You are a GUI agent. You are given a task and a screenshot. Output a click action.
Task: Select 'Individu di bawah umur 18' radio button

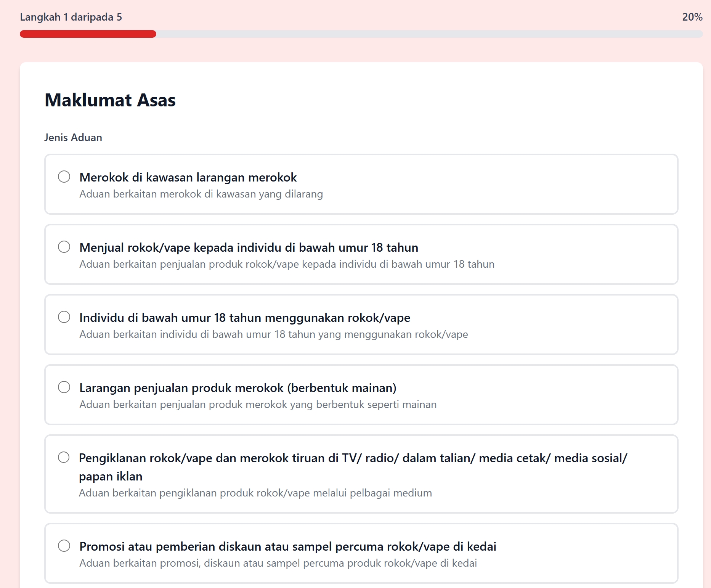click(64, 317)
